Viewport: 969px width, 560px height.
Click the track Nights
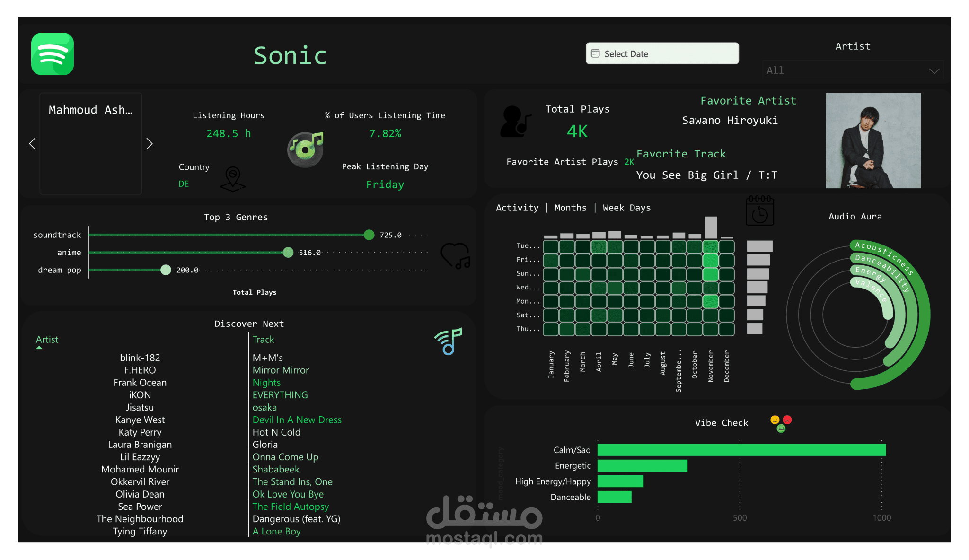(266, 382)
